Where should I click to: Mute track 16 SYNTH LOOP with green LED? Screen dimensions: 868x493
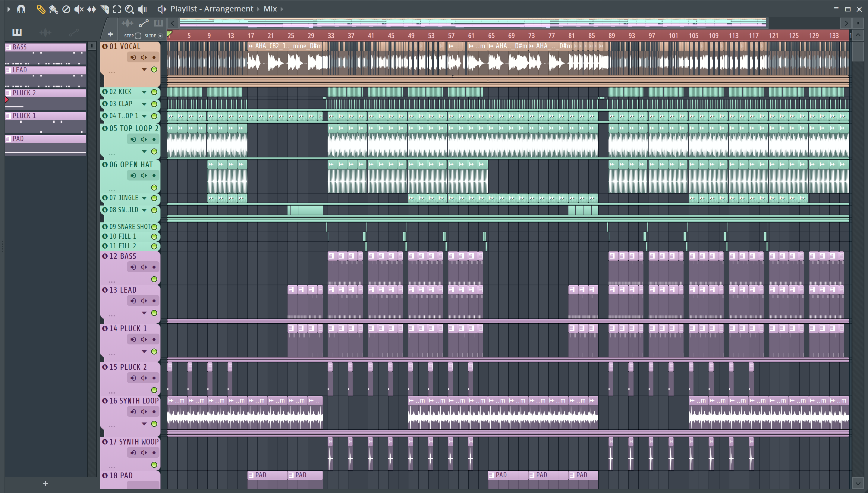click(x=154, y=424)
